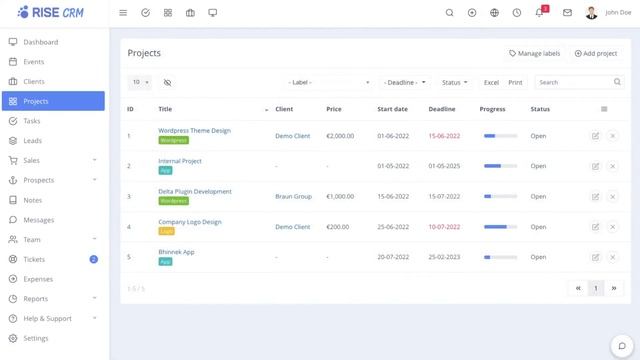640x360 pixels.
Task: Open the Company Logo Design project link
Action: [x=190, y=222]
